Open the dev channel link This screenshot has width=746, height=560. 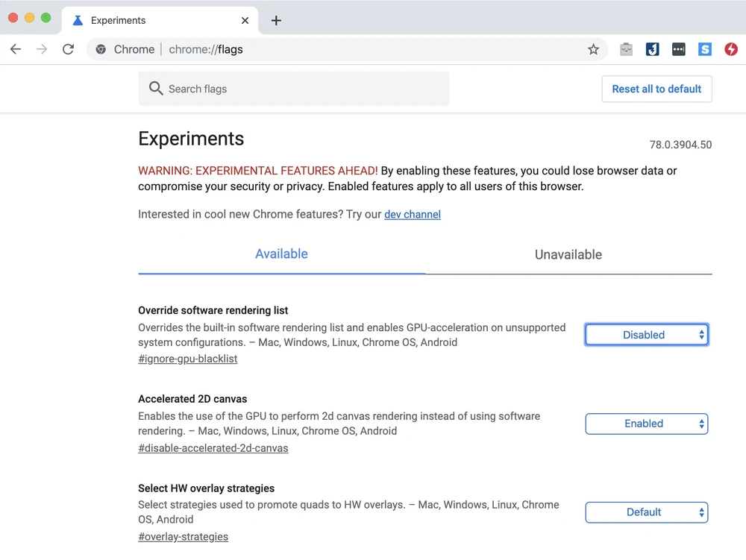413,214
